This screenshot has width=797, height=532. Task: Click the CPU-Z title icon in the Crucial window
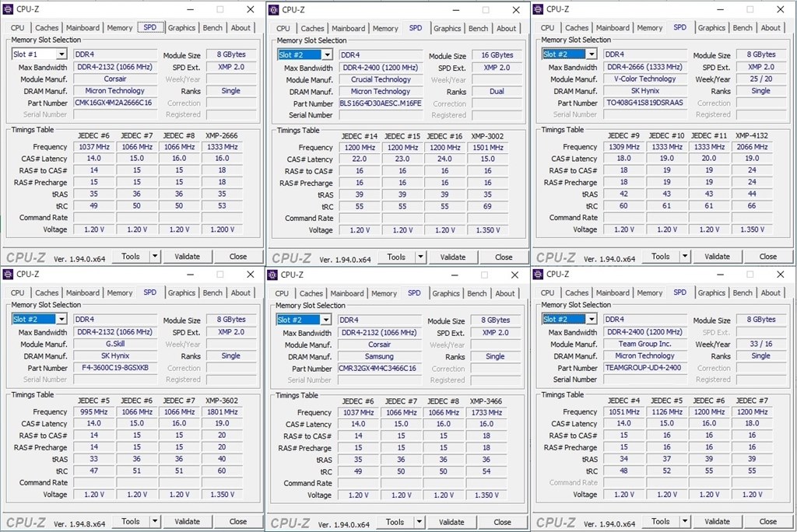point(273,9)
